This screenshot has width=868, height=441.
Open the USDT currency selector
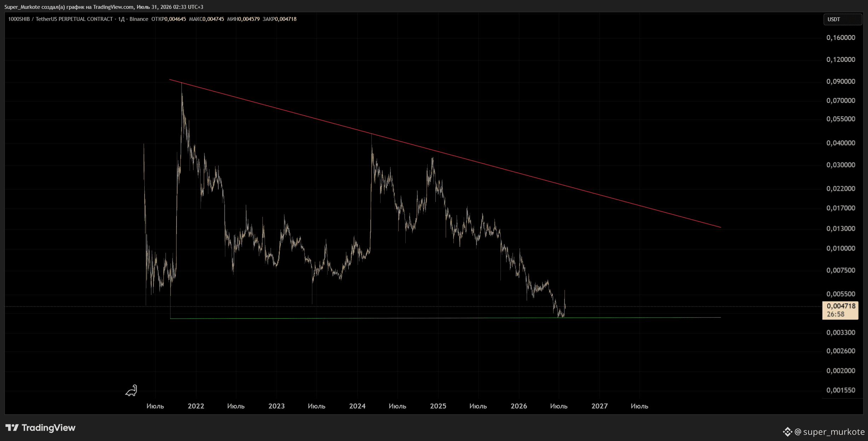coord(842,19)
